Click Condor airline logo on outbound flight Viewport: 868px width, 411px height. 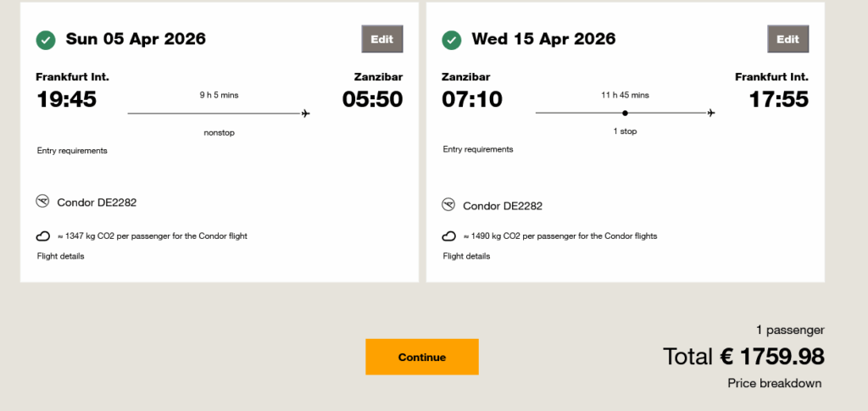click(43, 202)
